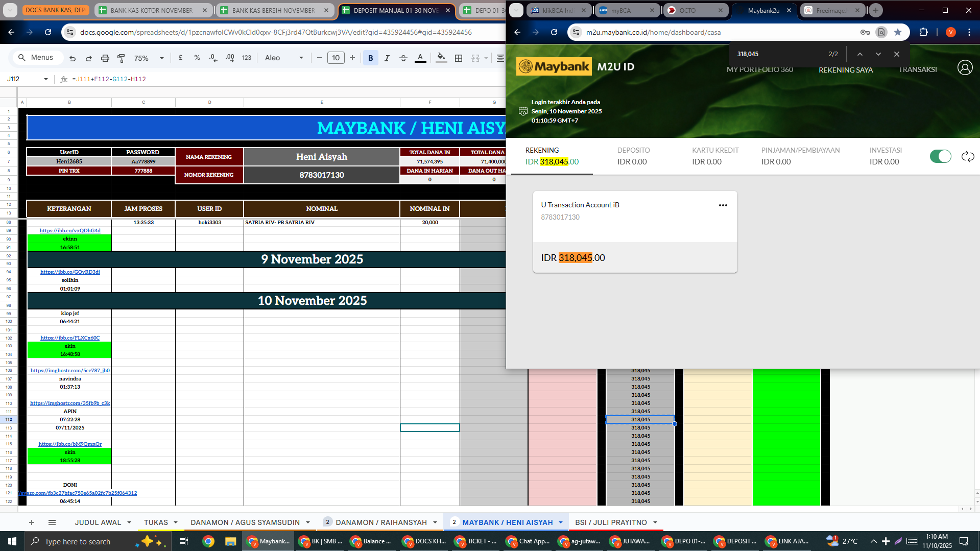Reload the Google Sheets page
Screen dimensions: 980x551
point(48,32)
